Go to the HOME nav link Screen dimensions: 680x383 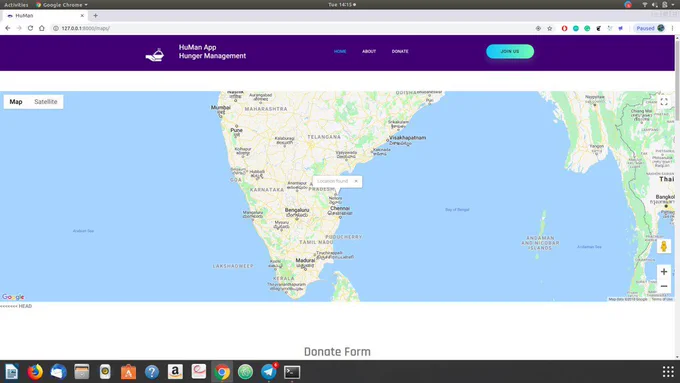(x=340, y=51)
